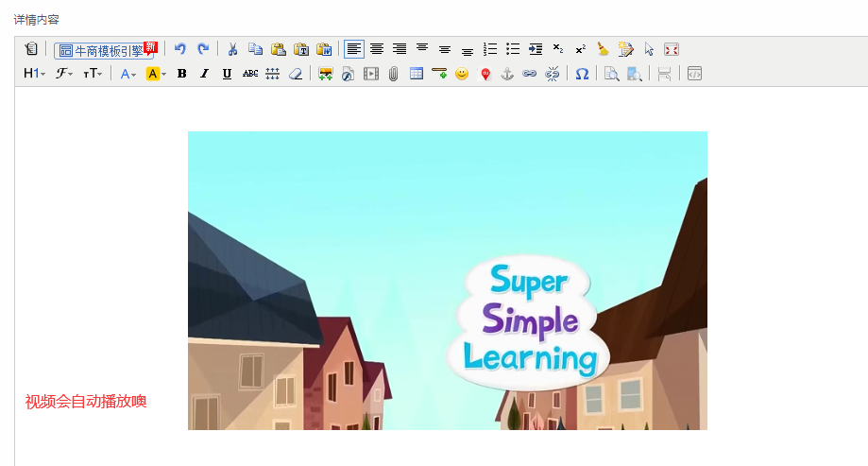This screenshot has height=466, width=868.
Task: Cut the selection with the scissors icon
Action: [x=232, y=49]
